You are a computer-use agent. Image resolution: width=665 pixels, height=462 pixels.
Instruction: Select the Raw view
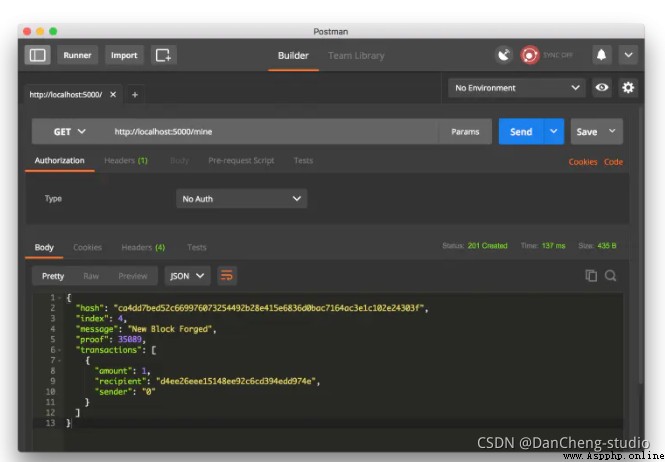91,276
